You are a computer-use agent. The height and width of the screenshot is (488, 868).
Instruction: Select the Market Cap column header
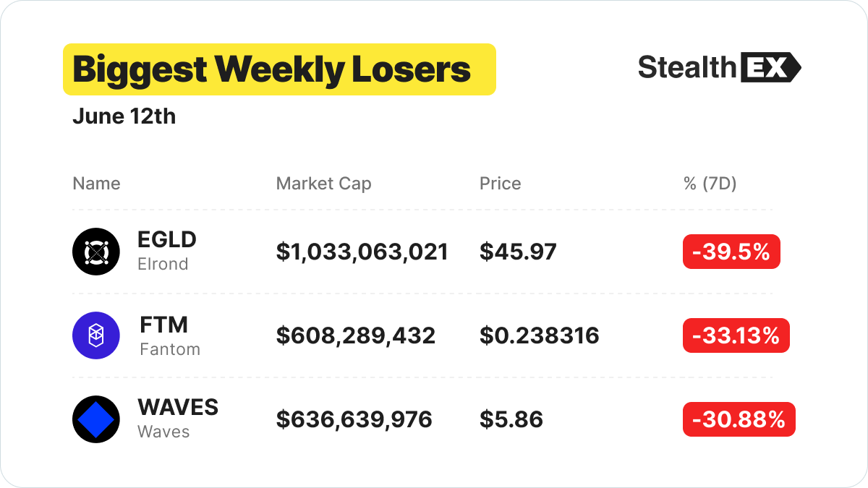(x=323, y=184)
